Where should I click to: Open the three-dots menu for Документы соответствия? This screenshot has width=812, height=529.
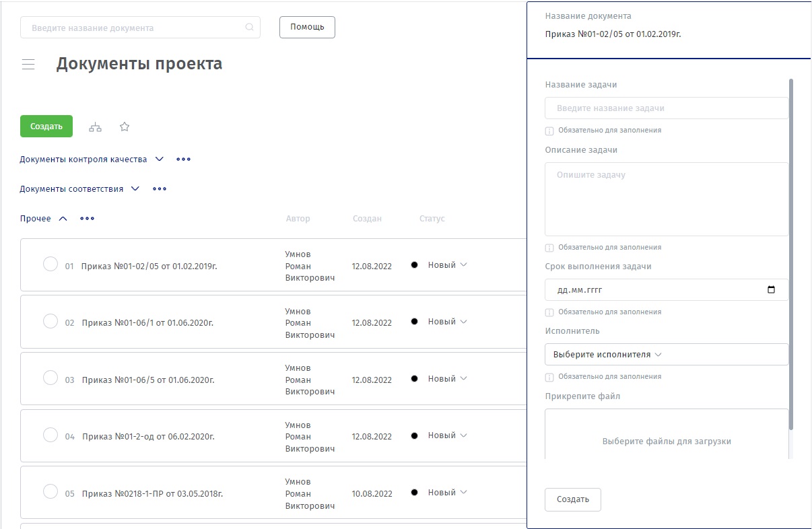[x=160, y=189]
